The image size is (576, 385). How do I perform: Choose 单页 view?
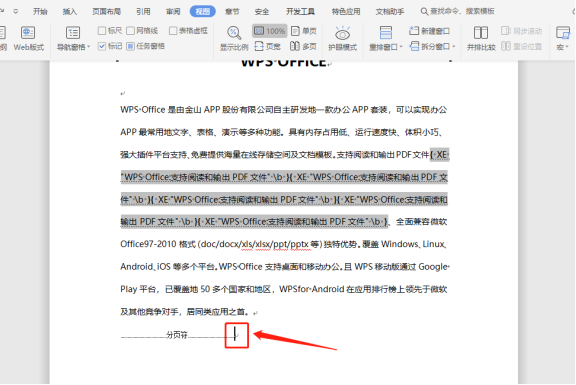tap(303, 31)
